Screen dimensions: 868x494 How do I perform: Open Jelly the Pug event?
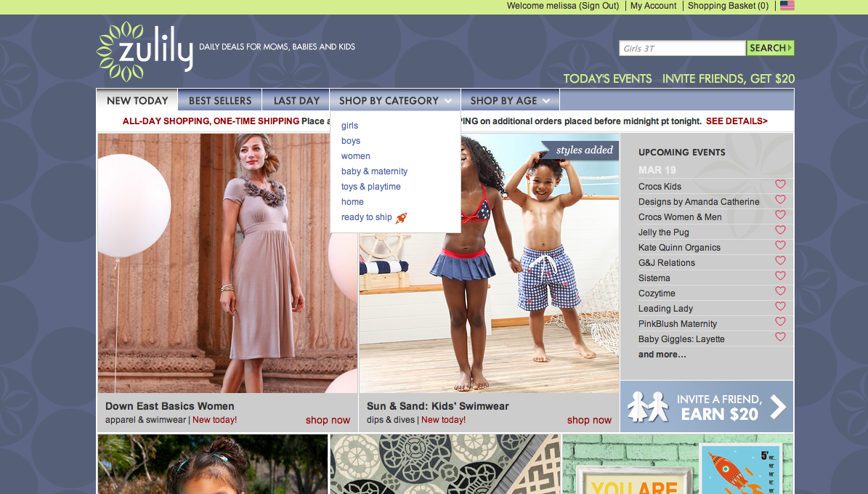664,232
